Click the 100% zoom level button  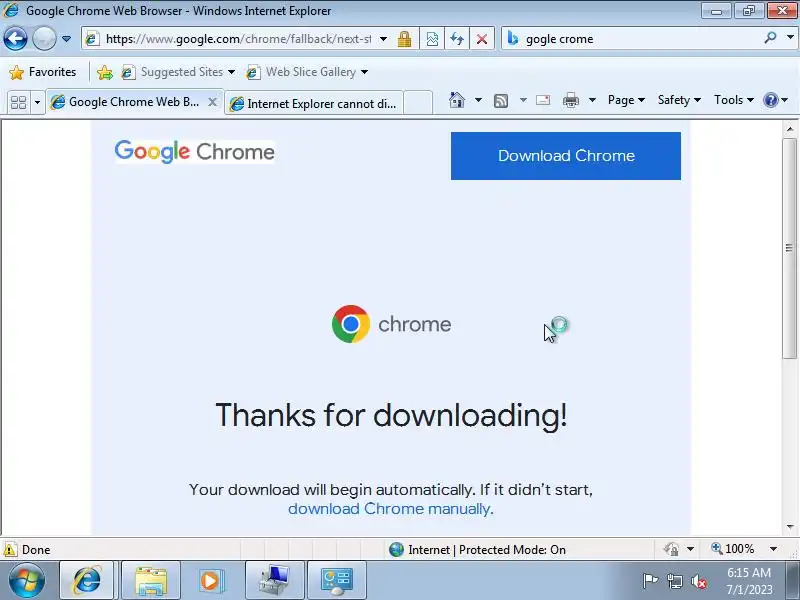click(733, 549)
